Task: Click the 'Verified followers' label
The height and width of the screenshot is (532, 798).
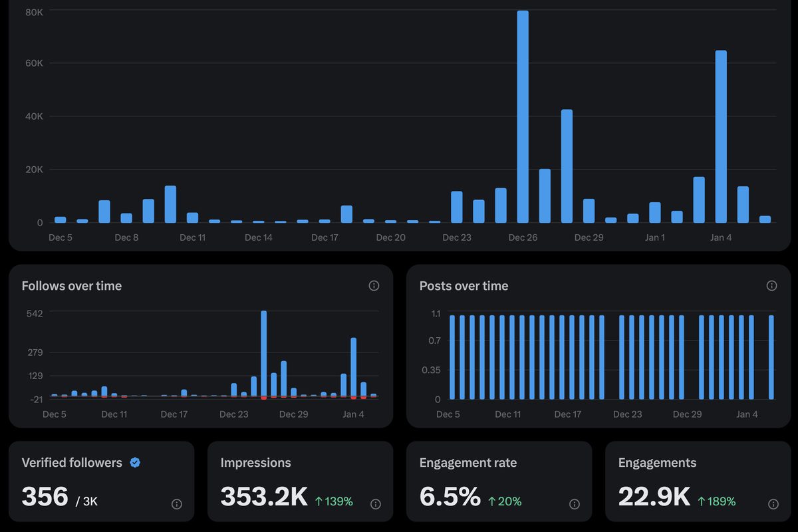Action: click(72, 463)
